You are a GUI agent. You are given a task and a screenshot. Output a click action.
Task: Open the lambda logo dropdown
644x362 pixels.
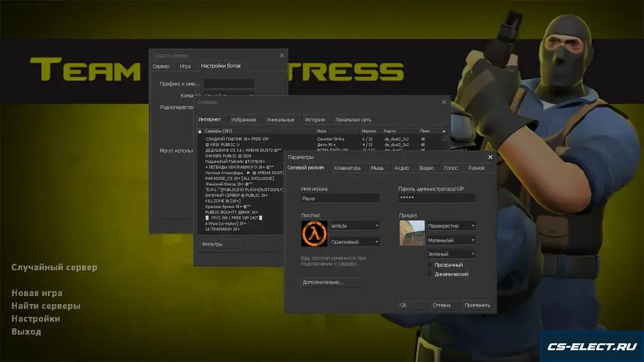(355, 226)
